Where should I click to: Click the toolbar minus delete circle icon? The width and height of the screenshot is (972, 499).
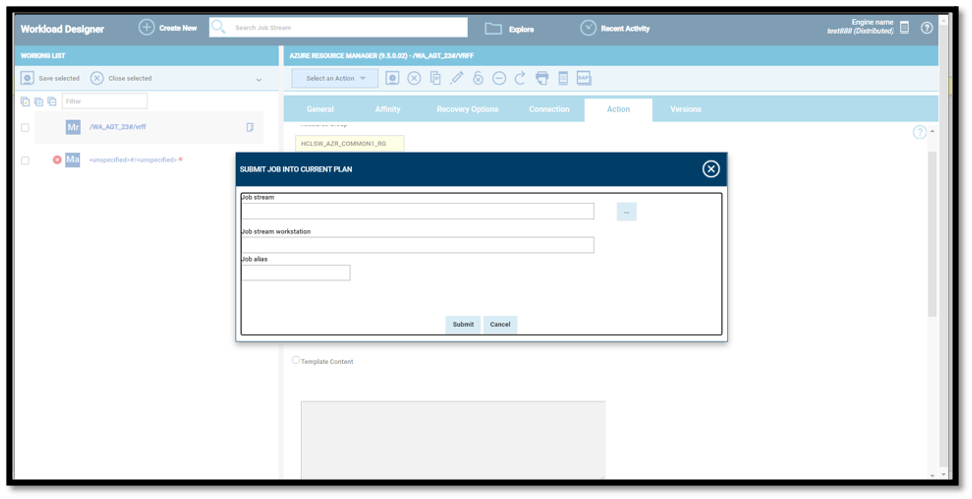[x=499, y=78]
